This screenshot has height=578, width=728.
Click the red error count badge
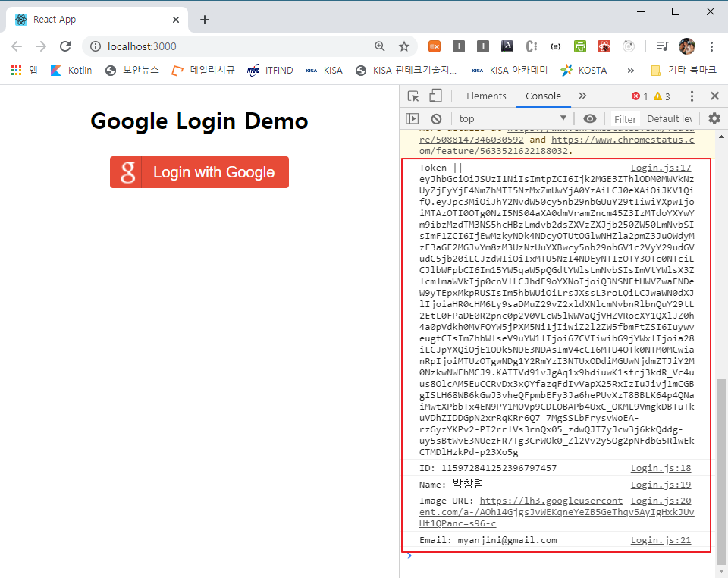coord(640,96)
